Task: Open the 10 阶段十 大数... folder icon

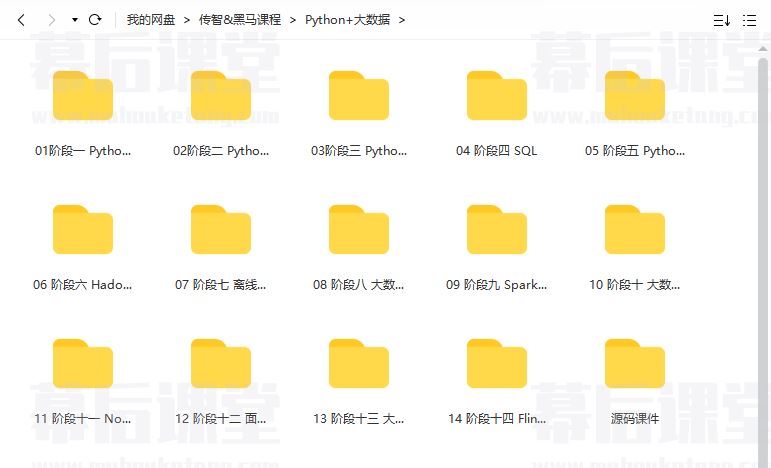Action: coord(635,230)
